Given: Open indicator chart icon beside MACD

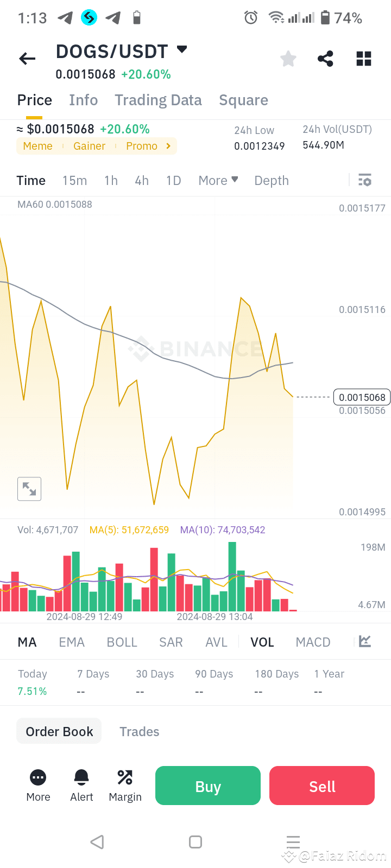Looking at the screenshot, I should click(364, 641).
